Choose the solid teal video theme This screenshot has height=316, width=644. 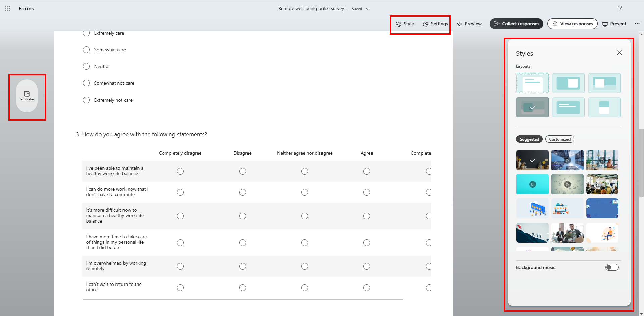tap(533, 184)
